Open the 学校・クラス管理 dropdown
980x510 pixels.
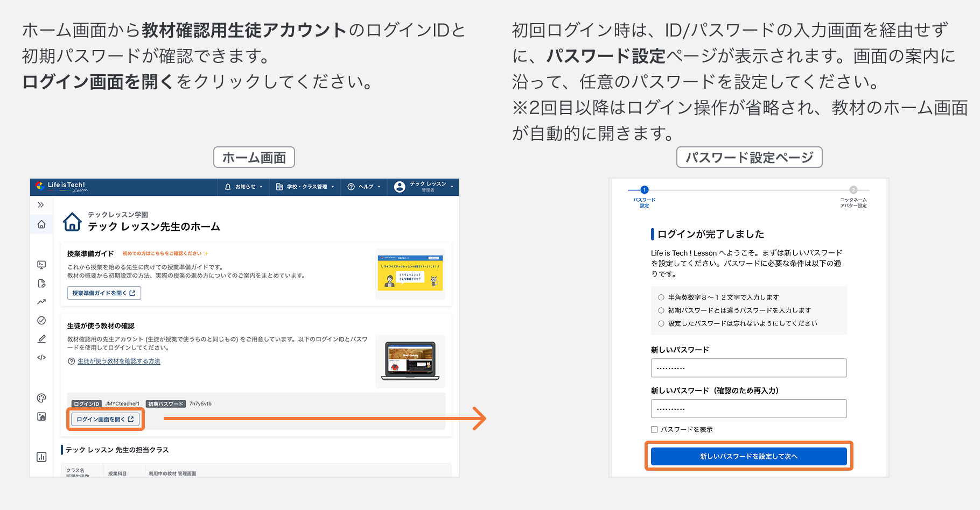click(x=305, y=187)
